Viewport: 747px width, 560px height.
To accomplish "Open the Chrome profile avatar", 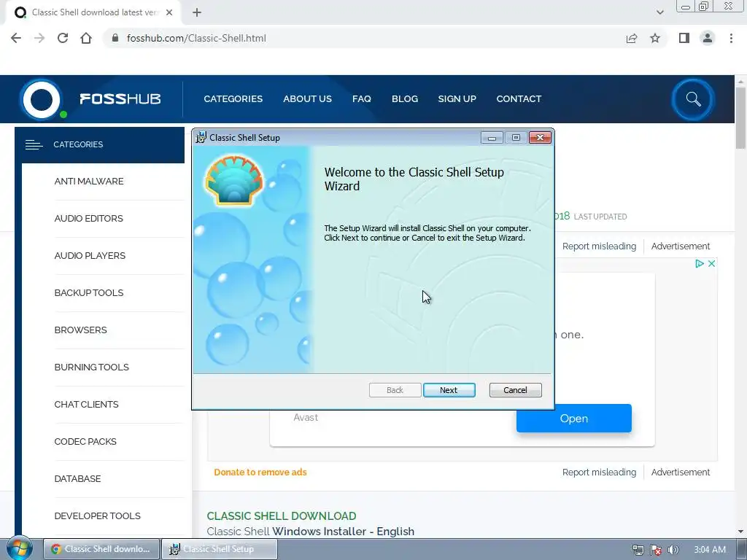I will tap(708, 38).
